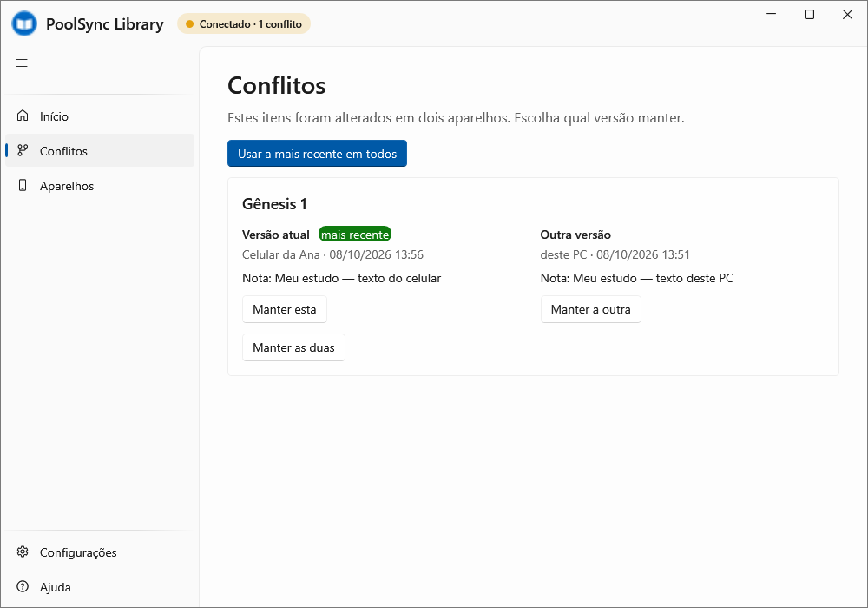This screenshot has height=608, width=868.
Task: Minimize the PoolSync Library window
Action: [771, 15]
